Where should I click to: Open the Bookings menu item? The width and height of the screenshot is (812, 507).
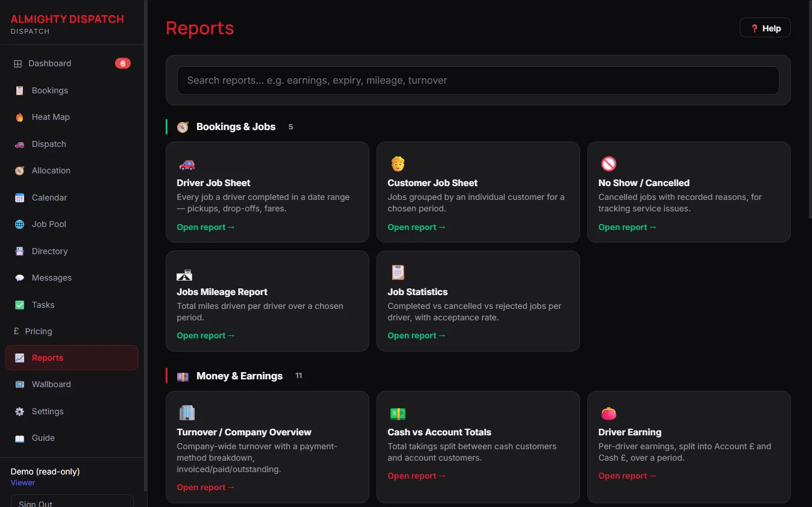[72, 90]
